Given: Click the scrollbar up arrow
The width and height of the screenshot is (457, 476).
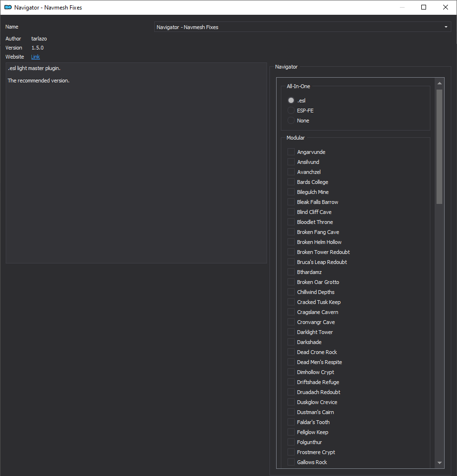Looking at the screenshot, I should click(439, 83).
